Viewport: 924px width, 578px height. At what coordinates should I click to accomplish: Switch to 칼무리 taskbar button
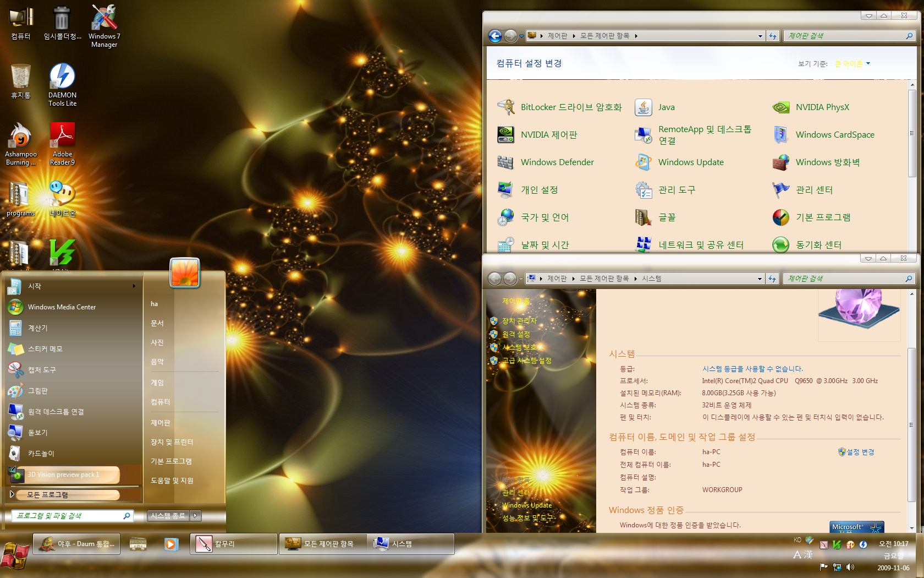click(x=234, y=544)
